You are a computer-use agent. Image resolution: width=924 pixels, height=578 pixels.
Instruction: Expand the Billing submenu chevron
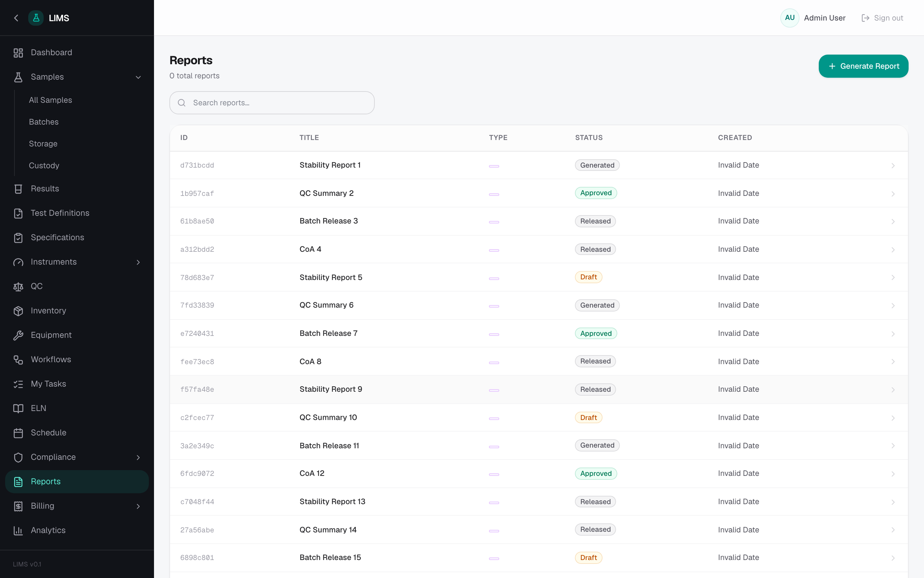(138, 506)
